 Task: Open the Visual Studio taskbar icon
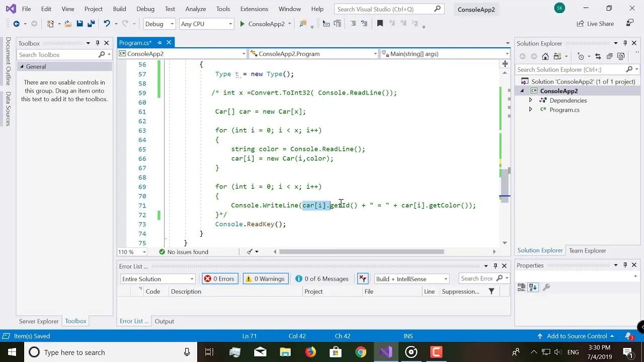pyautogui.click(x=386, y=352)
